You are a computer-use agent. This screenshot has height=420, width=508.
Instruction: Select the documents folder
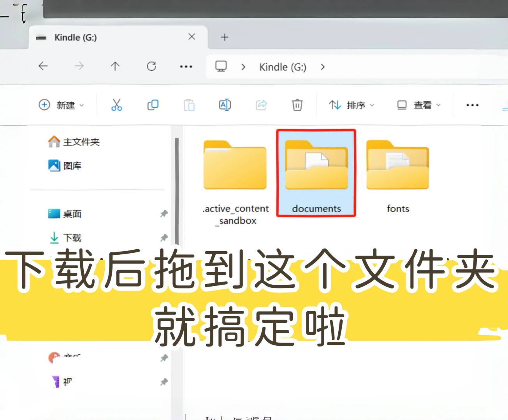316,173
